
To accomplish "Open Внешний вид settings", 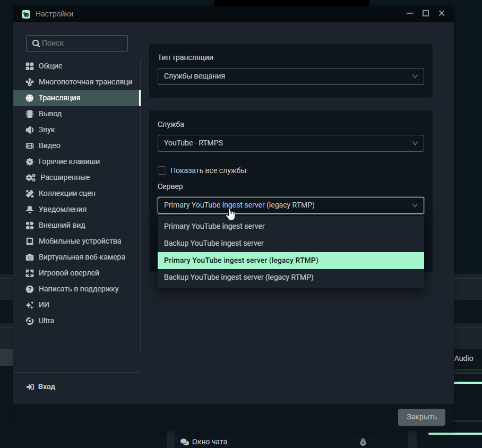I will 77,226.
